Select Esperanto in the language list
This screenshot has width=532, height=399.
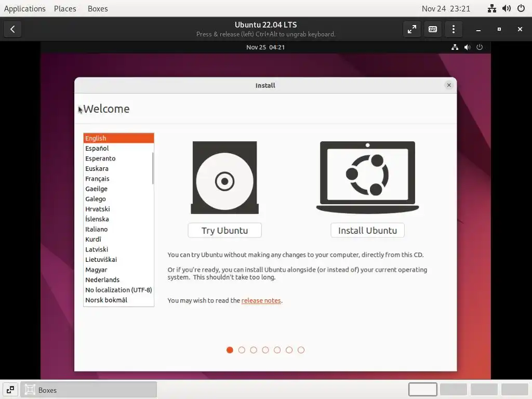118,158
